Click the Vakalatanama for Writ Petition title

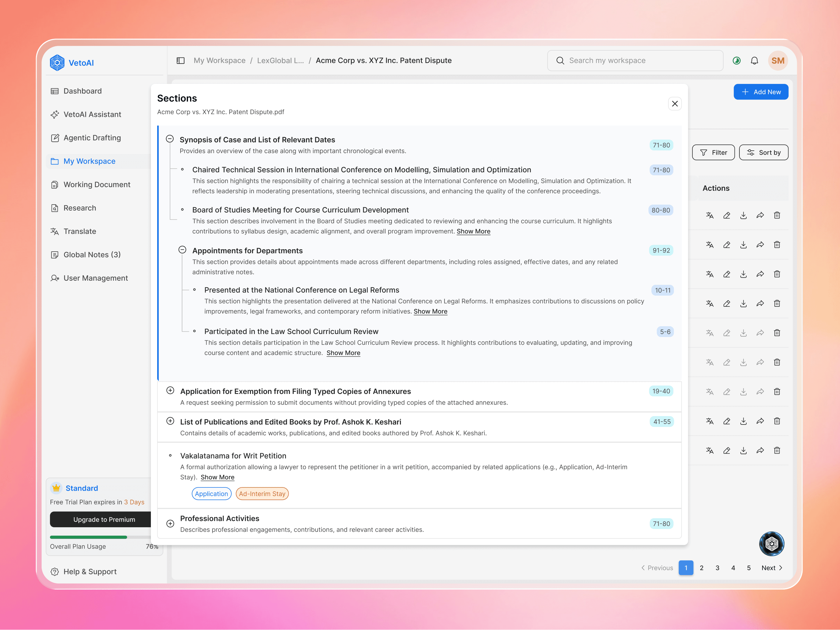pyautogui.click(x=233, y=456)
